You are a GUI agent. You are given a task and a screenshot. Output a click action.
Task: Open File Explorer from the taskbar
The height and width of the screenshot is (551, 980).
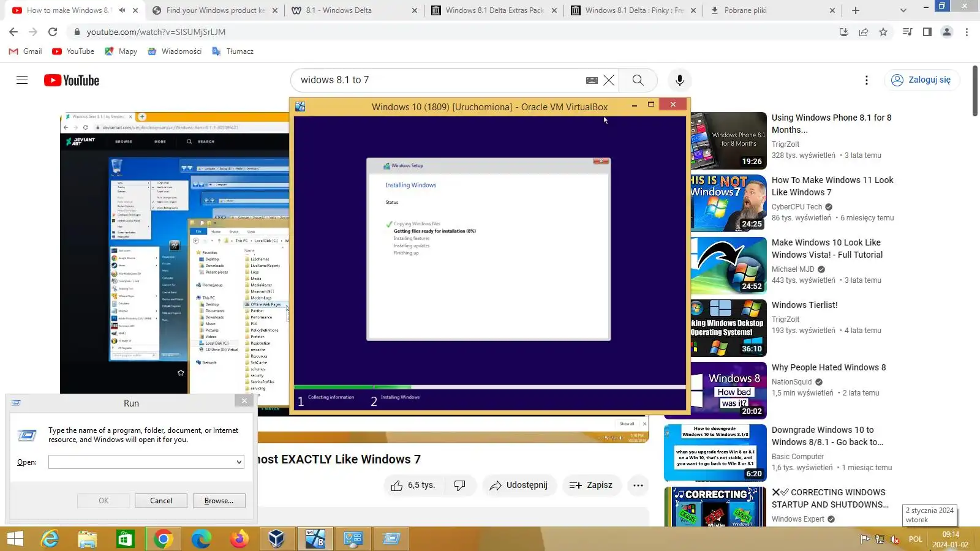pyautogui.click(x=88, y=539)
